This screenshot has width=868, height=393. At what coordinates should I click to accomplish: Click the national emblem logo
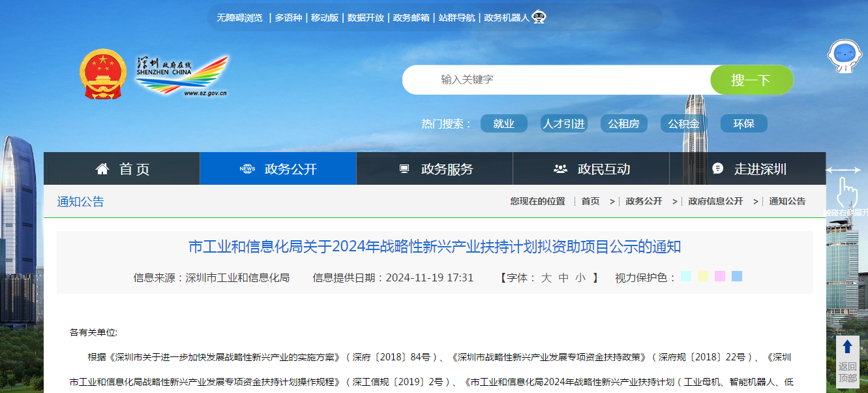pos(104,74)
